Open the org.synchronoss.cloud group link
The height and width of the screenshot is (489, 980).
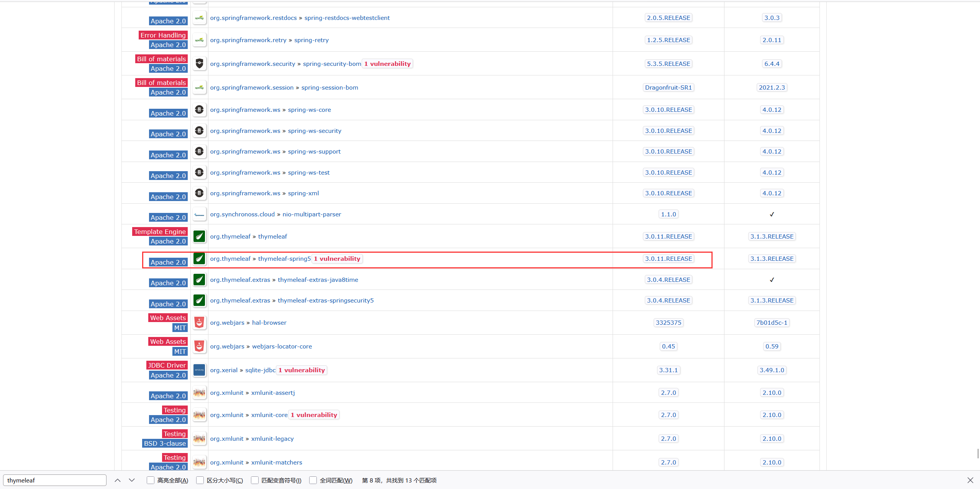click(243, 214)
